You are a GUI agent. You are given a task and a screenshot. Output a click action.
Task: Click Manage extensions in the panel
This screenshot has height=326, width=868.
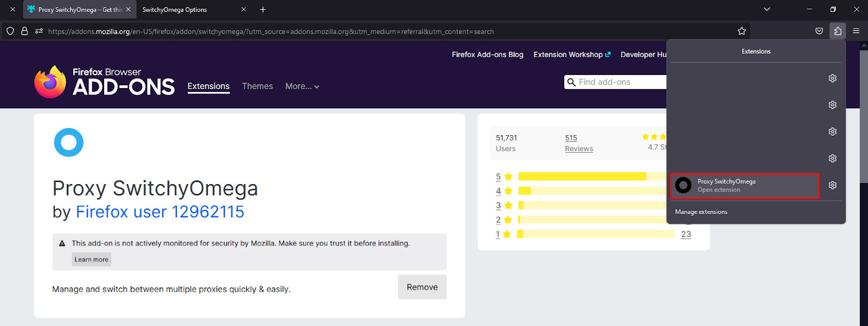click(x=701, y=212)
